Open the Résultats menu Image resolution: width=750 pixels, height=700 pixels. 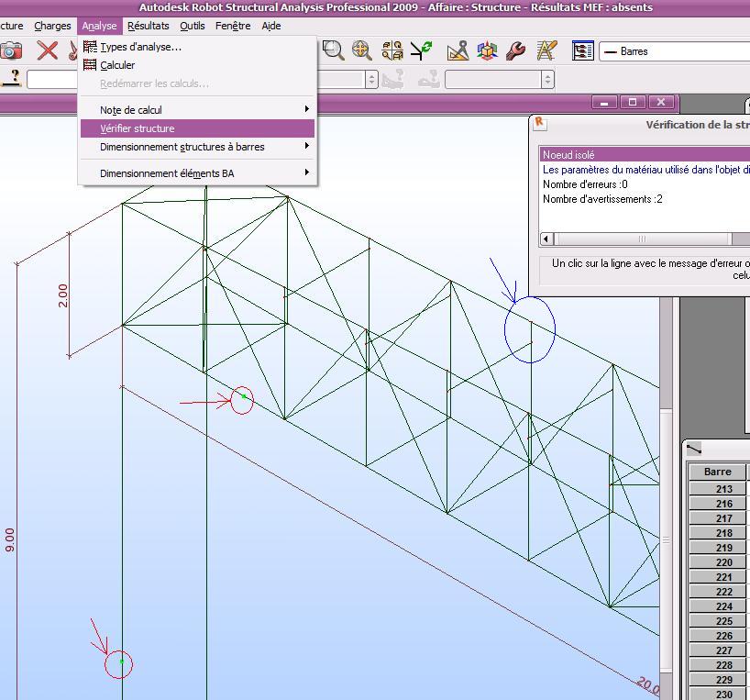[149, 26]
